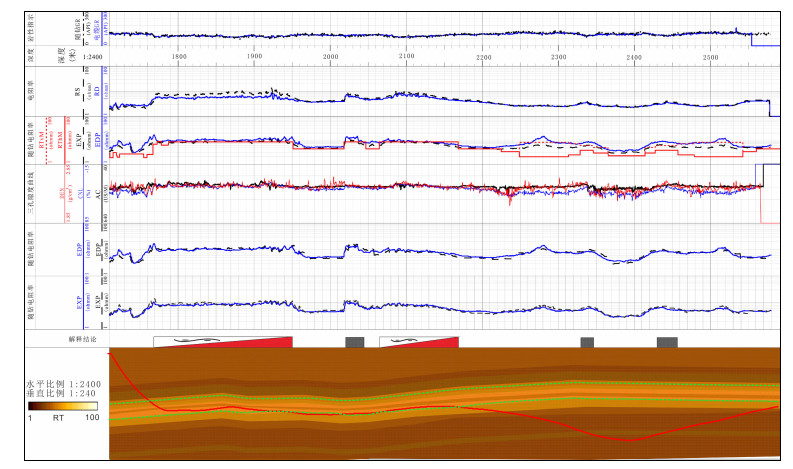793x469 pixels.
Task: Click the 深度 track header
Action: pos(30,56)
